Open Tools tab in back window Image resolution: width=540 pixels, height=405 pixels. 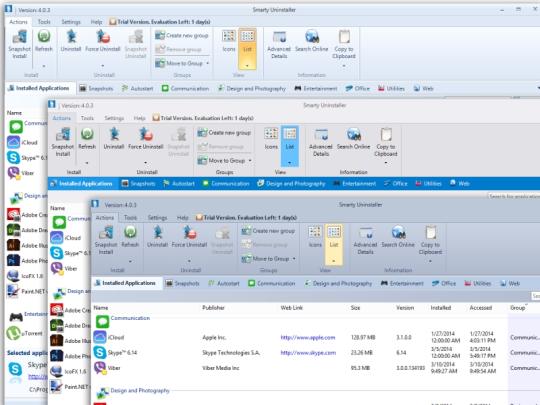(44, 22)
